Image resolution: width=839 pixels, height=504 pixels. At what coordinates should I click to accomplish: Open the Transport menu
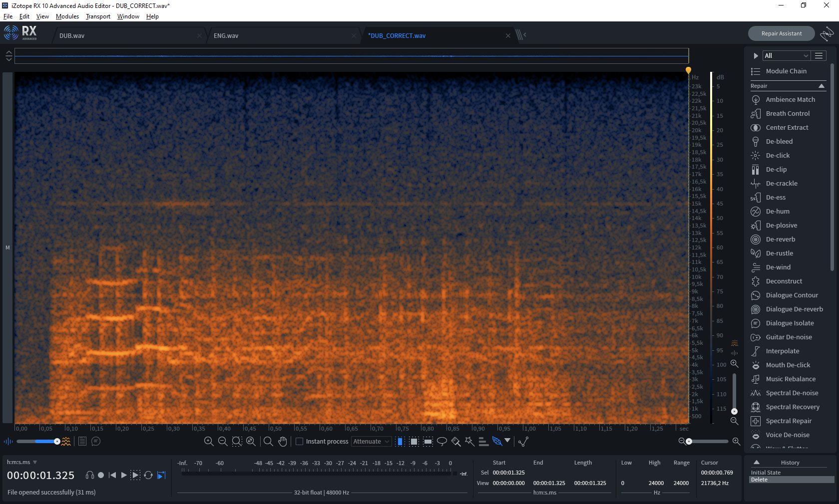tap(98, 16)
